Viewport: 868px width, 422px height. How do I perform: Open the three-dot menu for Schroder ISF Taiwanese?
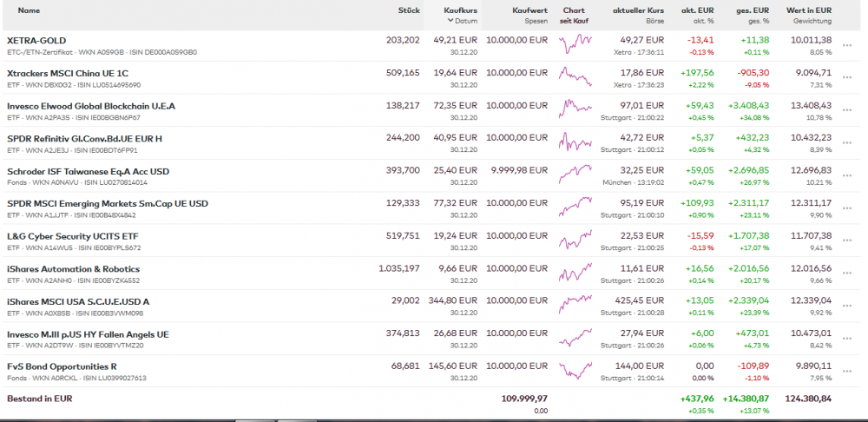click(x=846, y=175)
